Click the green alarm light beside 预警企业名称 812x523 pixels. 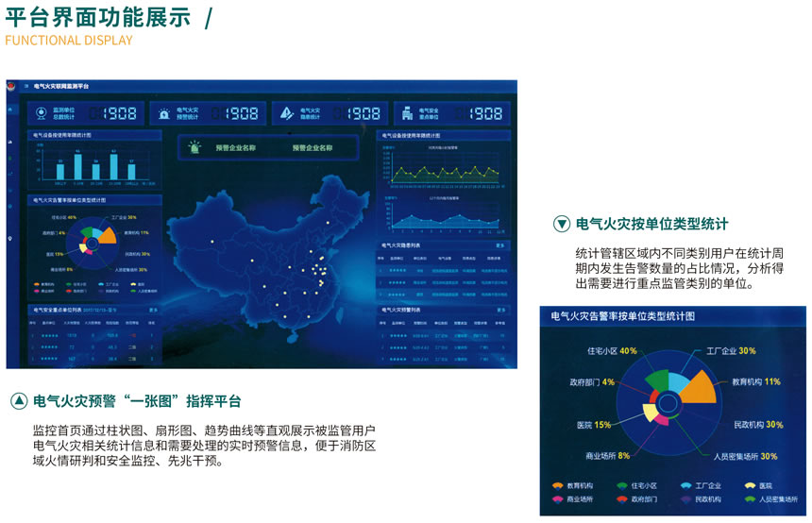pos(195,147)
